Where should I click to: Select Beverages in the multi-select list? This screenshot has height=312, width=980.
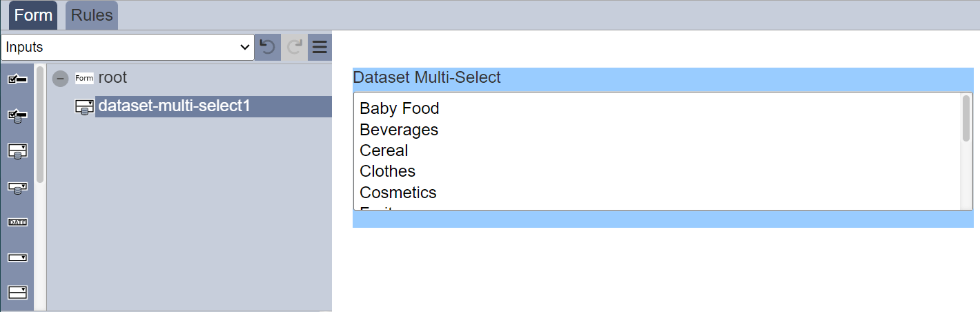399,130
